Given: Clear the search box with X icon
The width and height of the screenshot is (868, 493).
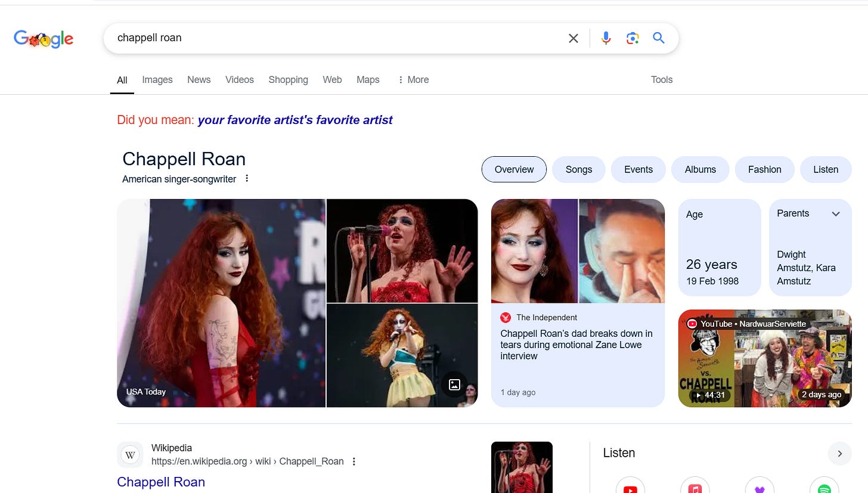Looking at the screenshot, I should pos(573,38).
